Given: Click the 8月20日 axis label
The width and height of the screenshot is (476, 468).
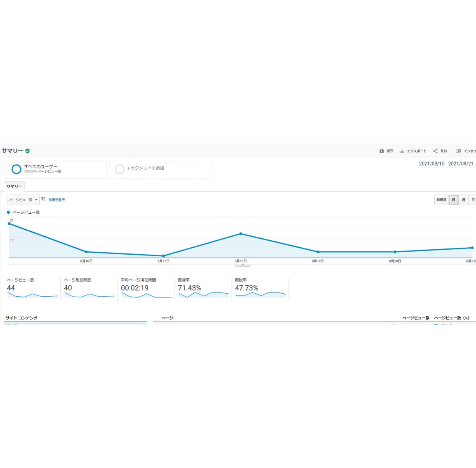Looking at the screenshot, I should click(x=395, y=261).
